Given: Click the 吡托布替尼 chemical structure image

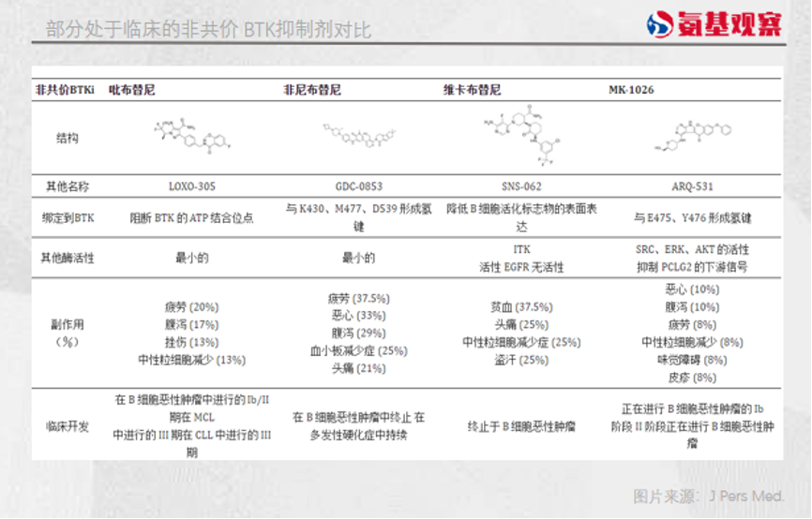Looking at the screenshot, I should coord(191,137).
